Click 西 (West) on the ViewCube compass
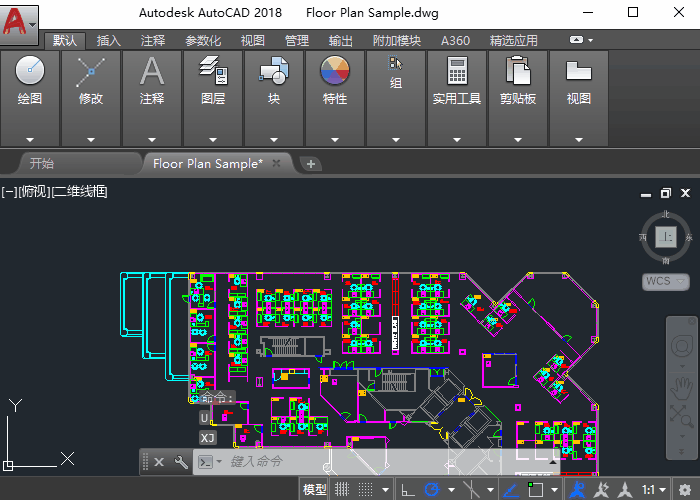Viewport: 700px width, 500px height. coord(643,237)
